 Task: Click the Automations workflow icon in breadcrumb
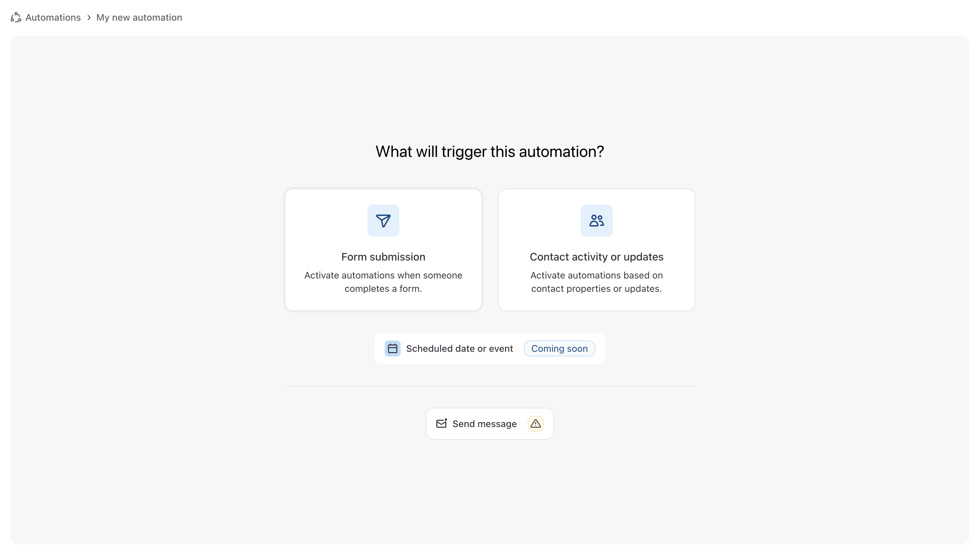point(16,18)
